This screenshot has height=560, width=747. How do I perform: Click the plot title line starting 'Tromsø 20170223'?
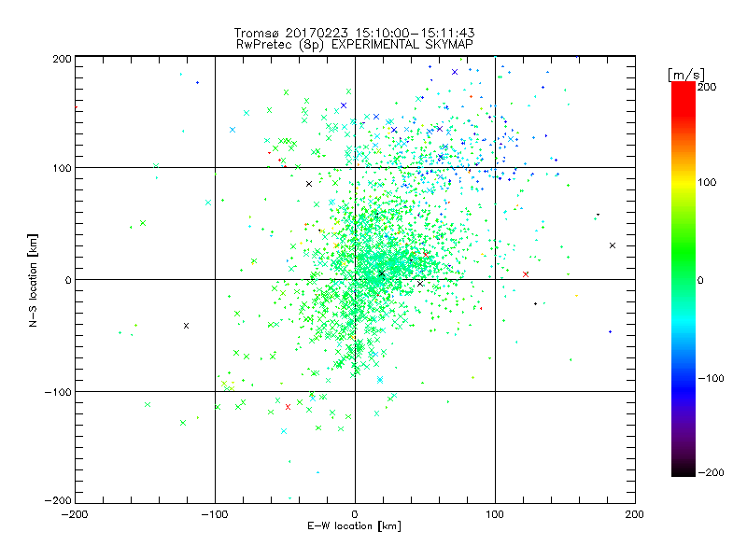pos(354,33)
